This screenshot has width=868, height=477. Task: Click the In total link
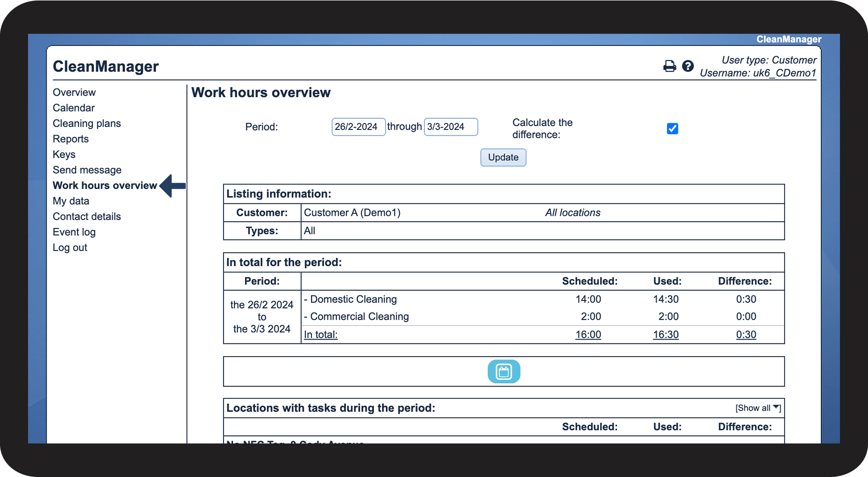click(x=321, y=335)
